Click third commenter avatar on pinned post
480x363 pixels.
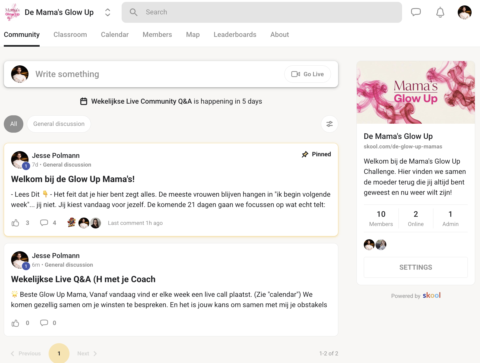pyautogui.click(x=96, y=223)
